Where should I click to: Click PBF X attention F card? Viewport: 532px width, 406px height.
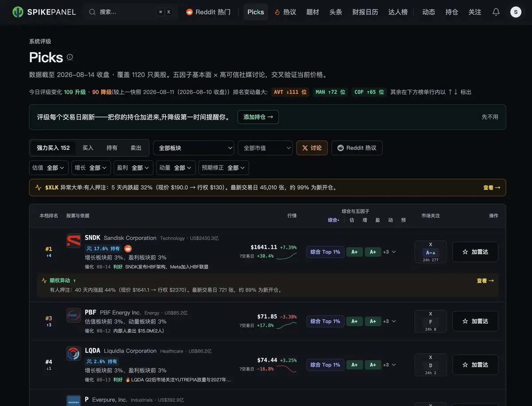click(x=430, y=321)
